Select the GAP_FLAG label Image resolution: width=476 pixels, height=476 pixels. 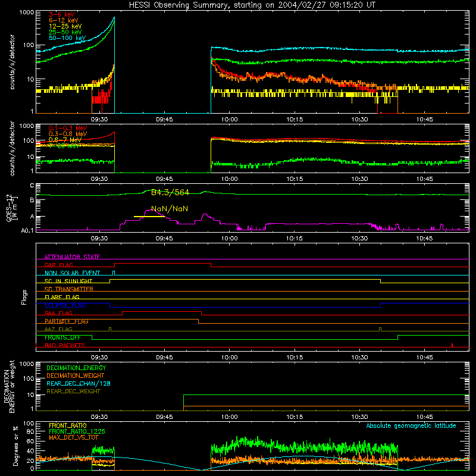pyautogui.click(x=58, y=265)
